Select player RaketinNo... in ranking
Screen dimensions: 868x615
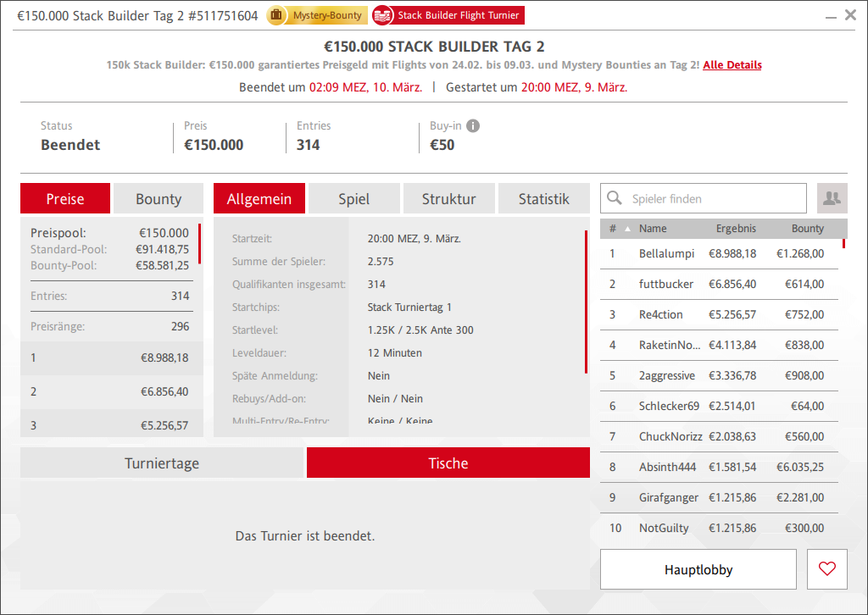pyautogui.click(x=719, y=345)
